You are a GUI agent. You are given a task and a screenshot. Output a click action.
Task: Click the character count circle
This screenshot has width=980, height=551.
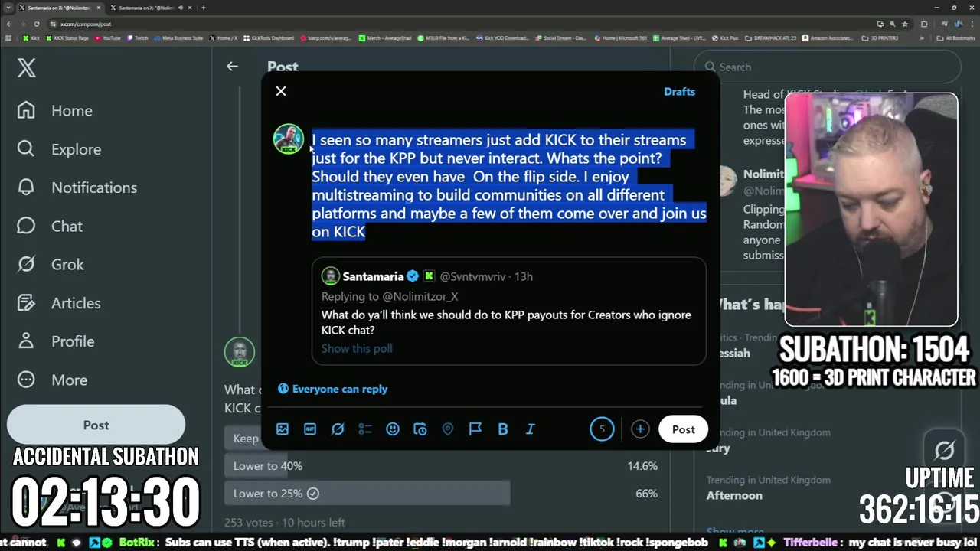coord(602,429)
